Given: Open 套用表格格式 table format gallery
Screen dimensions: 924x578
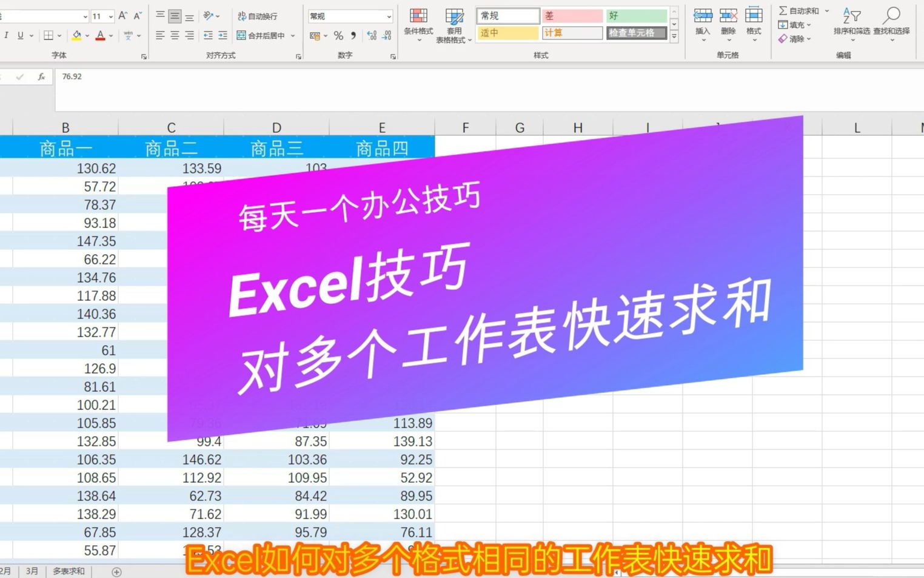Looking at the screenshot, I should (x=454, y=26).
